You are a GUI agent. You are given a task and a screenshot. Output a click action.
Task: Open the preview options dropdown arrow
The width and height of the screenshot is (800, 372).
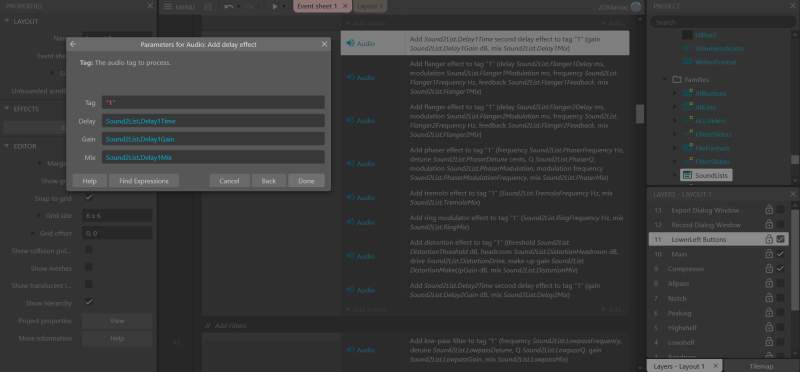284,7
